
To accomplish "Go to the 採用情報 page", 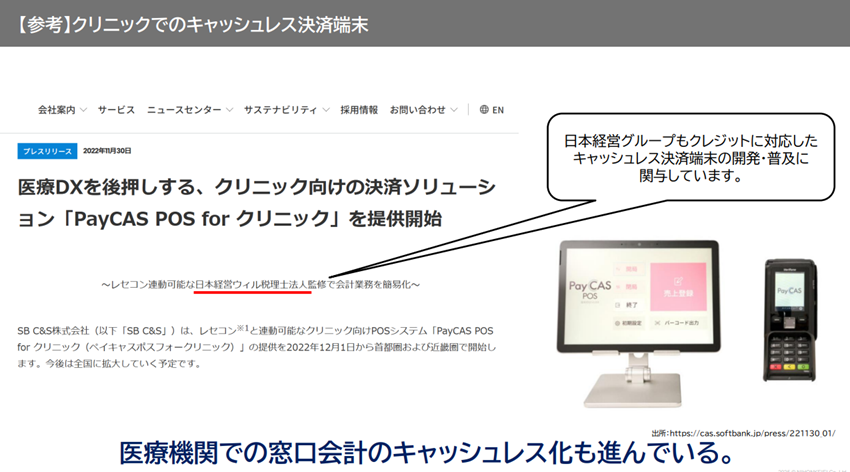I will tap(359, 110).
